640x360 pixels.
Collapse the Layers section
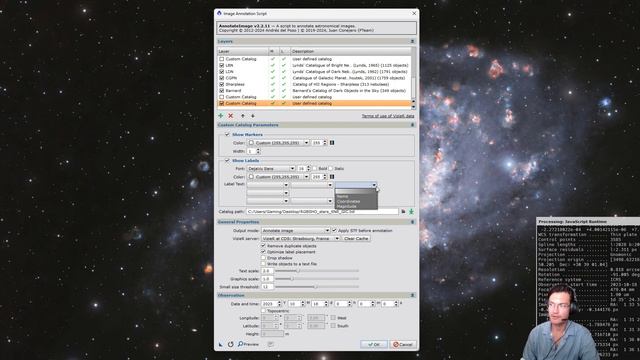click(412, 41)
